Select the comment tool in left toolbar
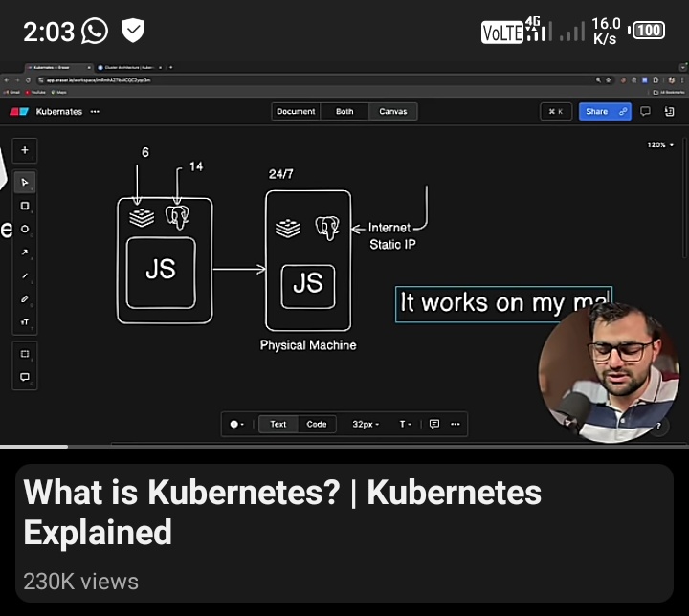689x616 pixels. coord(25,377)
